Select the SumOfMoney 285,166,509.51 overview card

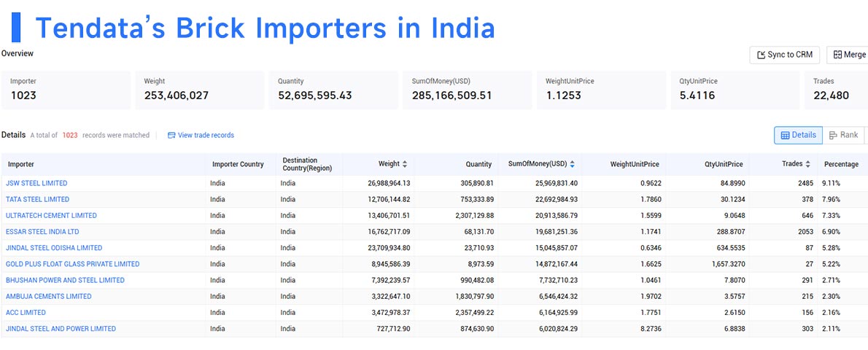tap(468, 90)
